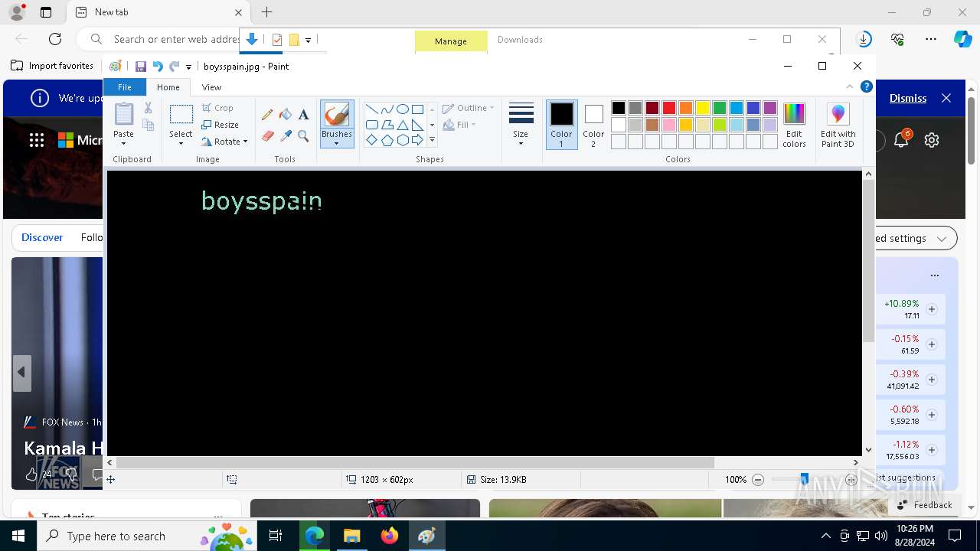Click the Save icon in quick access toolbar

141,67
